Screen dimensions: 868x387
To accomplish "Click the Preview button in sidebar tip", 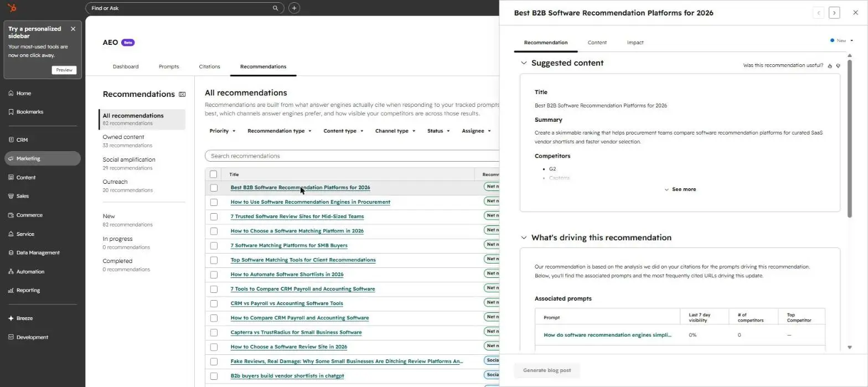I will [x=64, y=70].
